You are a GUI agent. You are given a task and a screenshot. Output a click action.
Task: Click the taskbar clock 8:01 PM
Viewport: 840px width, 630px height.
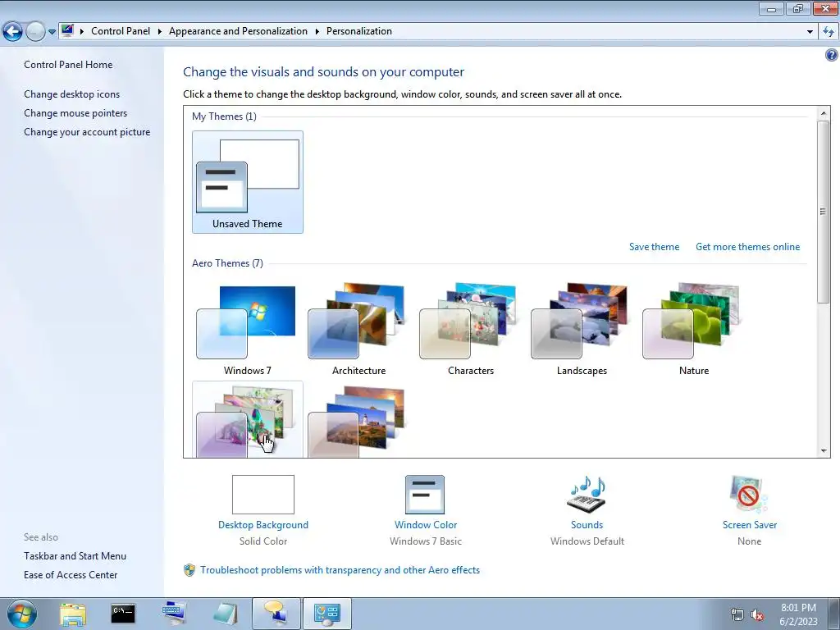coord(798,608)
